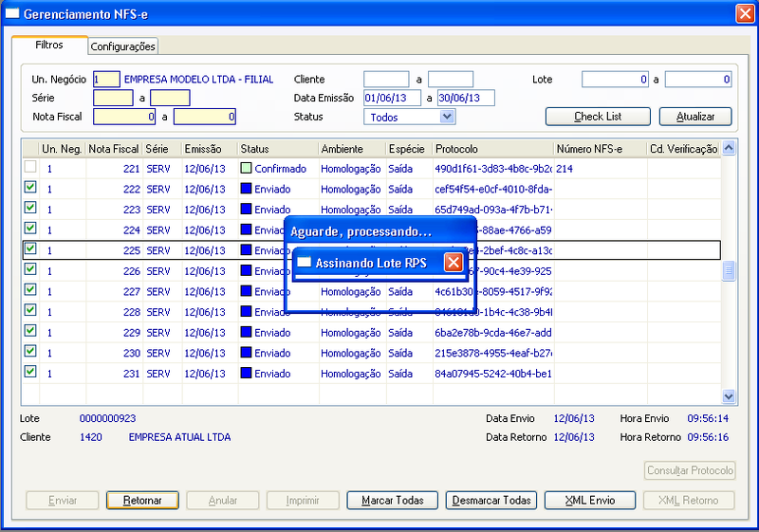
Task: Uncheck the box for nota fiscal 226
Action: click(x=30, y=269)
